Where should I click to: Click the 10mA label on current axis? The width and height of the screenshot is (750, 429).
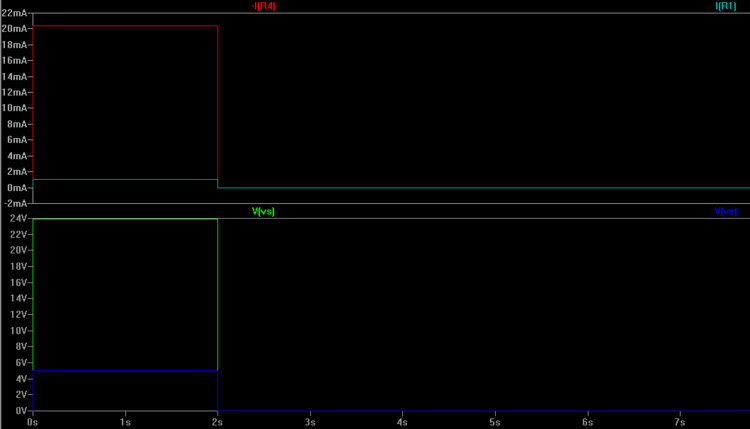(x=15, y=108)
